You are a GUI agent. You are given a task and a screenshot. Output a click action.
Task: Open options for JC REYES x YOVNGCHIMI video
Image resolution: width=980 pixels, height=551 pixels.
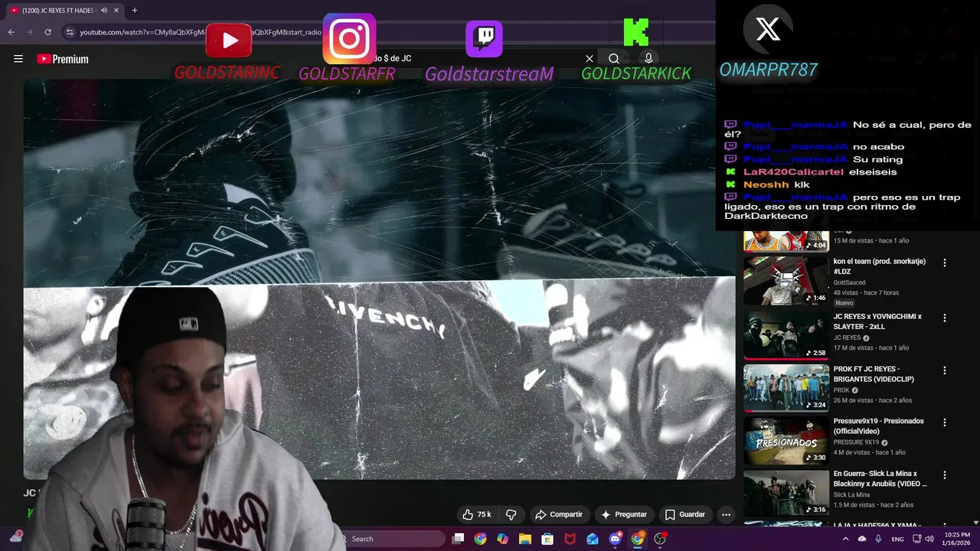click(x=944, y=318)
